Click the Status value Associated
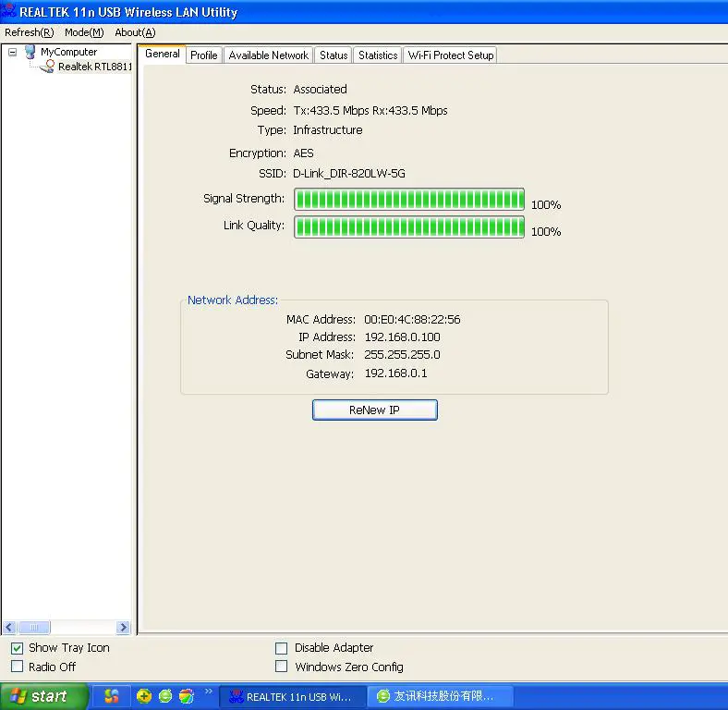Screen dimensions: 728x710 click(320, 90)
